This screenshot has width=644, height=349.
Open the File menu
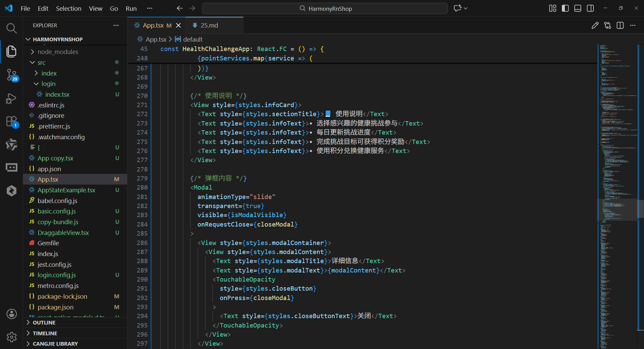(25, 8)
